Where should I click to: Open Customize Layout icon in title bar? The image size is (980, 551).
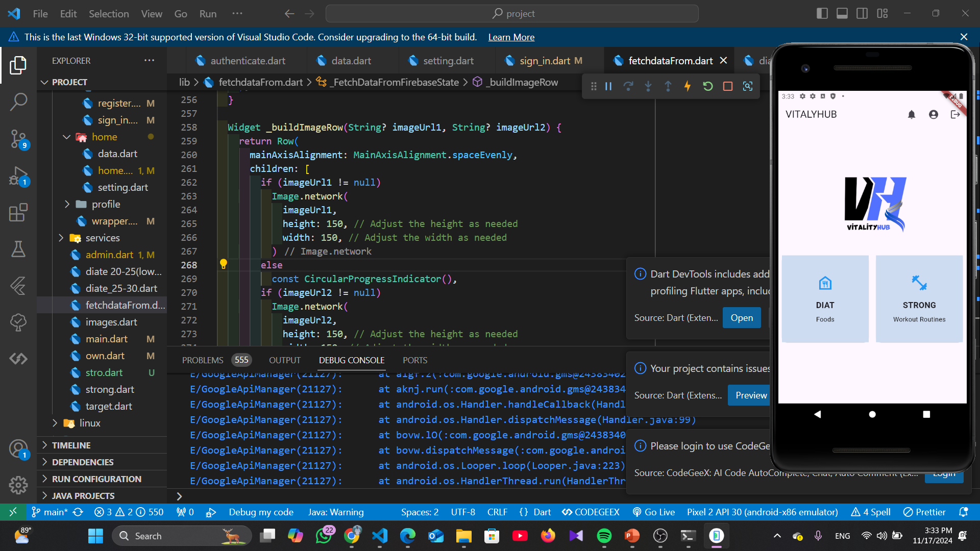point(883,14)
